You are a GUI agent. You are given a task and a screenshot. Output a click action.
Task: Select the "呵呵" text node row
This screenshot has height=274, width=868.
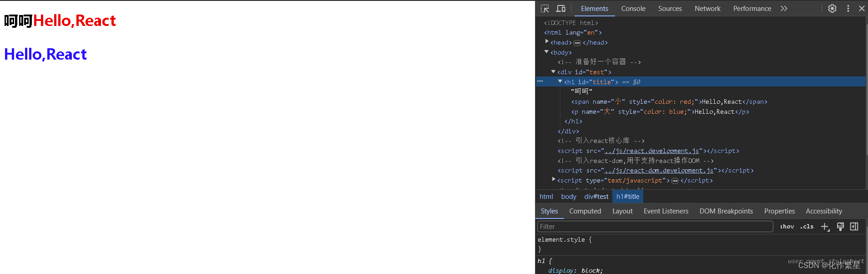click(581, 91)
